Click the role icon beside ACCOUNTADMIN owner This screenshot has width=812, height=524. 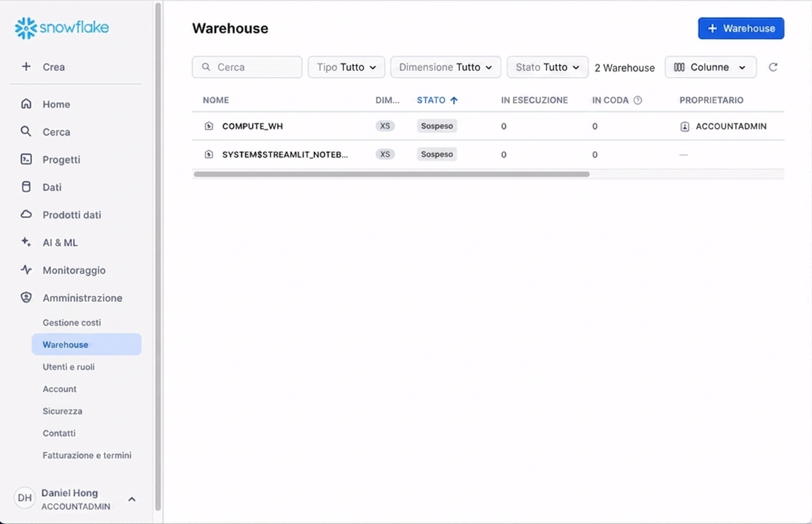(x=685, y=127)
